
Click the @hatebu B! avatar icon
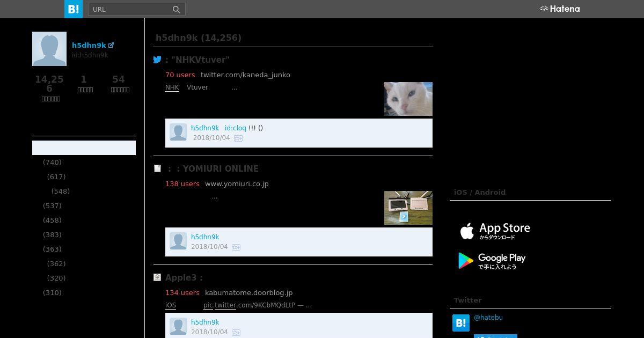point(461,323)
